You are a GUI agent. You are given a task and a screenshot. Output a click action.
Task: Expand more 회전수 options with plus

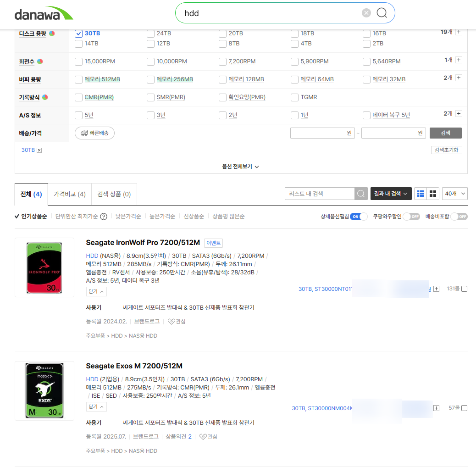[459, 60]
